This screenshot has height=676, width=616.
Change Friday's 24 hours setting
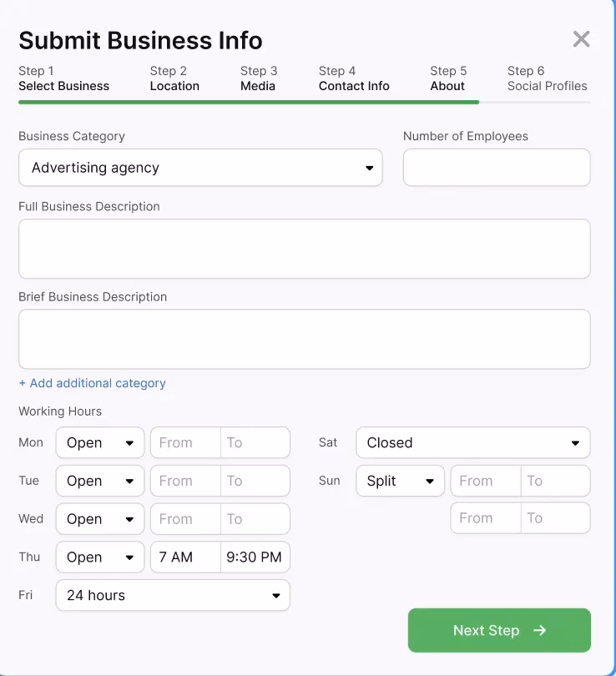pyautogui.click(x=172, y=595)
